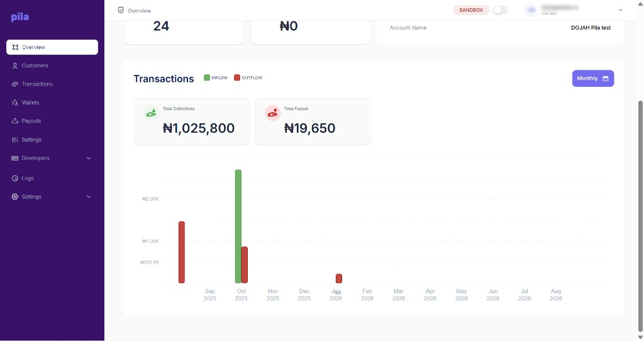644x341 pixels.
Task: Open the account dropdown arrow top right
Action: point(620,10)
